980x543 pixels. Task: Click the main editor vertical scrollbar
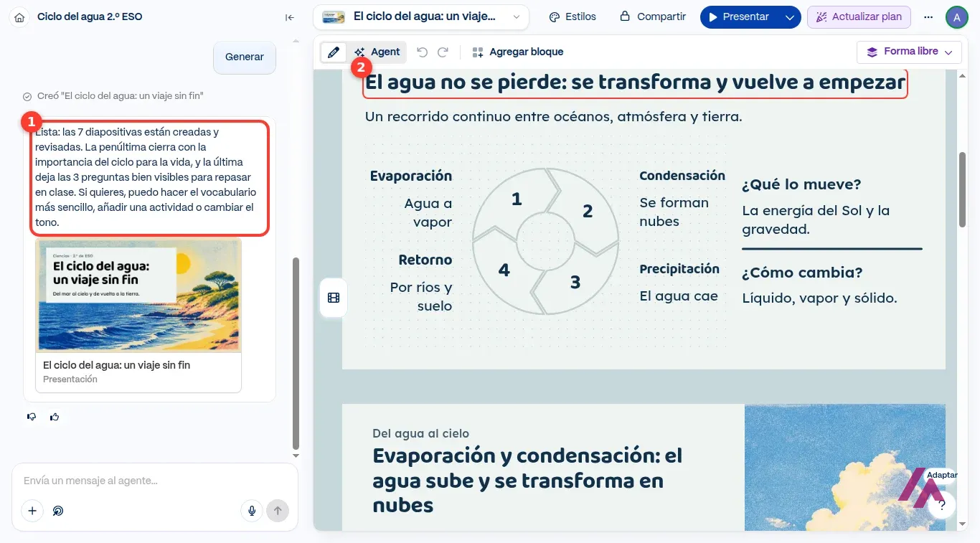962,190
